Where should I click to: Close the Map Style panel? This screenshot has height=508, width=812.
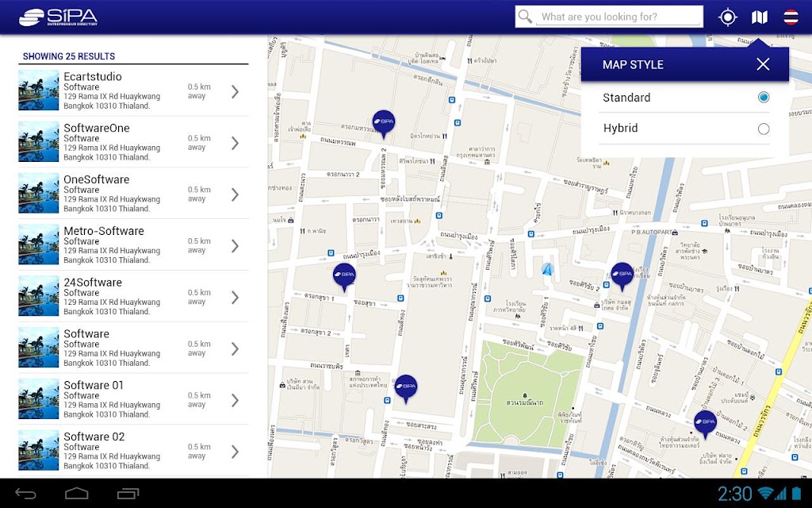(763, 64)
